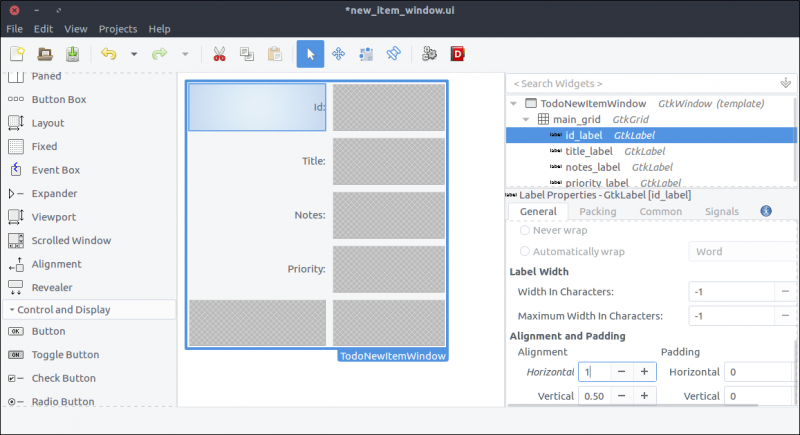Collapse the main_grid tree node
Image resolution: width=800 pixels, height=435 pixels.
click(525, 119)
